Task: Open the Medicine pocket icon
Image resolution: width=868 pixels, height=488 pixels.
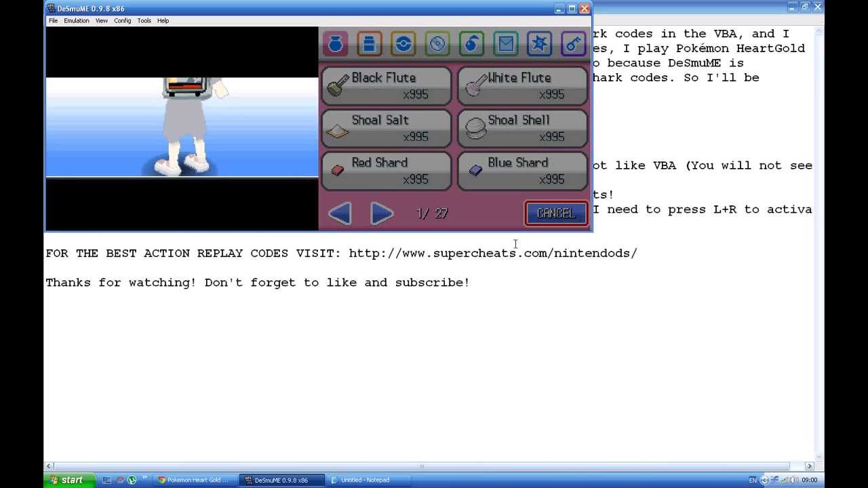Action: (x=370, y=44)
